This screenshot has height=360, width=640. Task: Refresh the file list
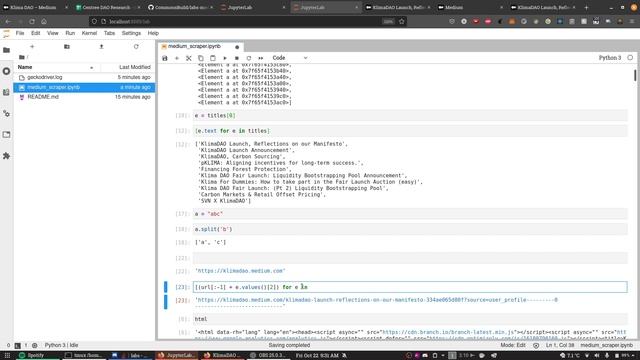[136, 47]
